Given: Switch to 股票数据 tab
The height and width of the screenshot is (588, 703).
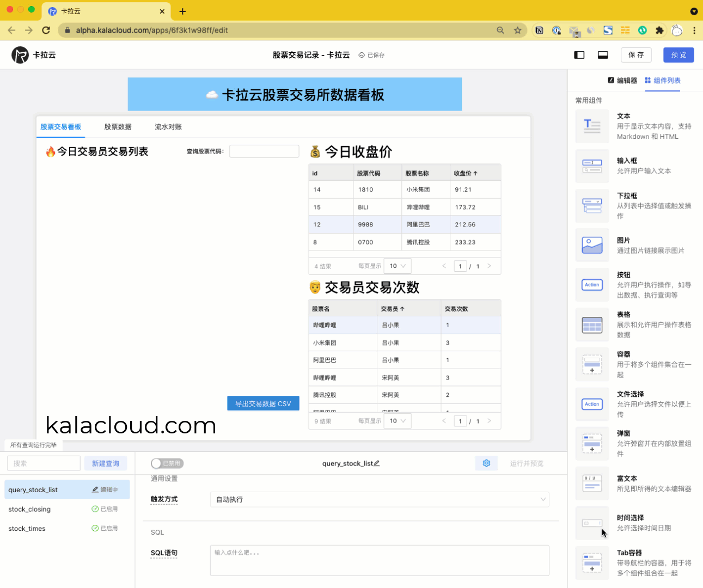Looking at the screenshot, I should click(x=118, y=127).
